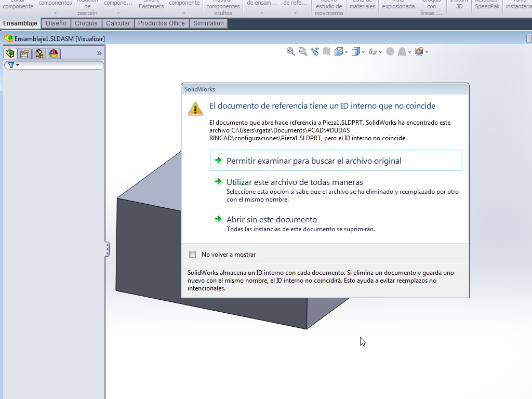
Task: Open the de ensam... ribbon dropdown arrow
Action: coord(262,14)
